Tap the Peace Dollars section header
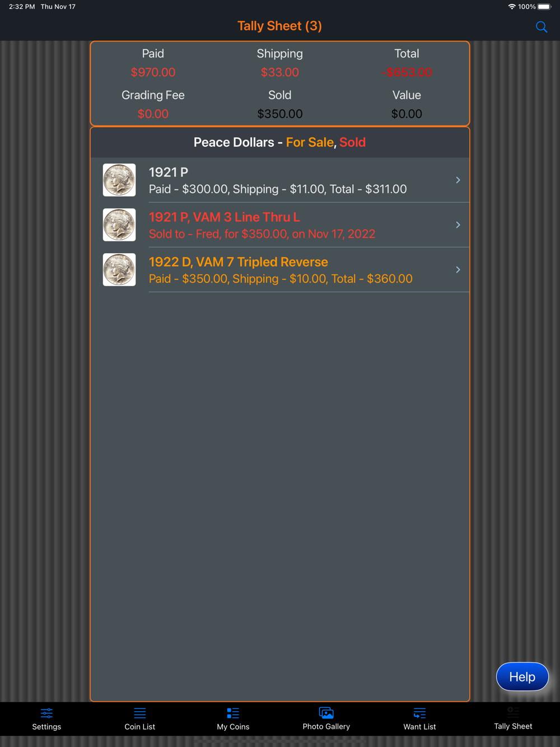The width and height of the screenshot is (560, 747). pyautogui.click(x=279, y=142)
